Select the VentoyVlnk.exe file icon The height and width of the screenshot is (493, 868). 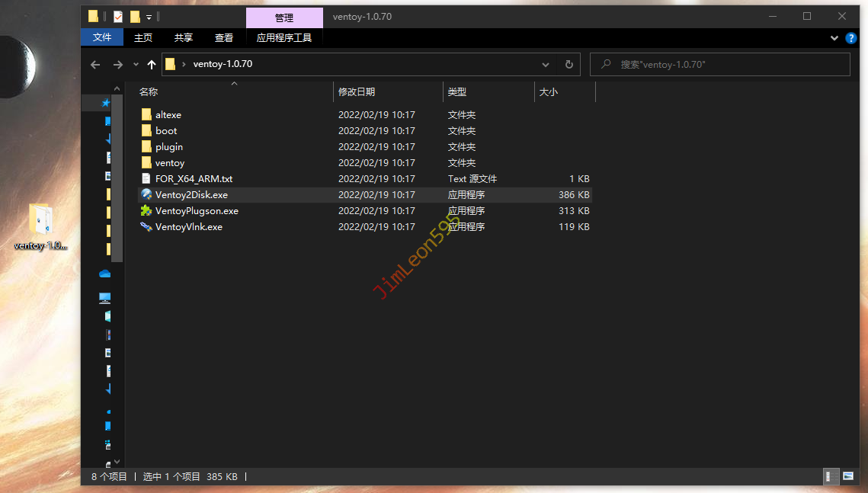(x=146, y=227)
